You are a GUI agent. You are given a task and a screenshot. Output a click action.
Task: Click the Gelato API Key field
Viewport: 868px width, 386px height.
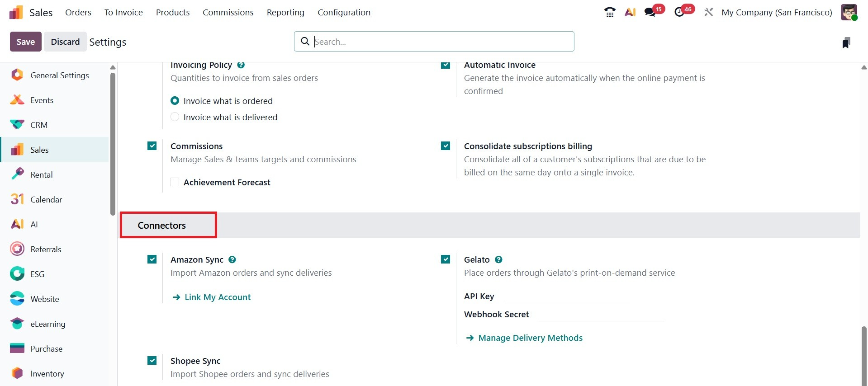pyautogui.click(x=566, y=297)
